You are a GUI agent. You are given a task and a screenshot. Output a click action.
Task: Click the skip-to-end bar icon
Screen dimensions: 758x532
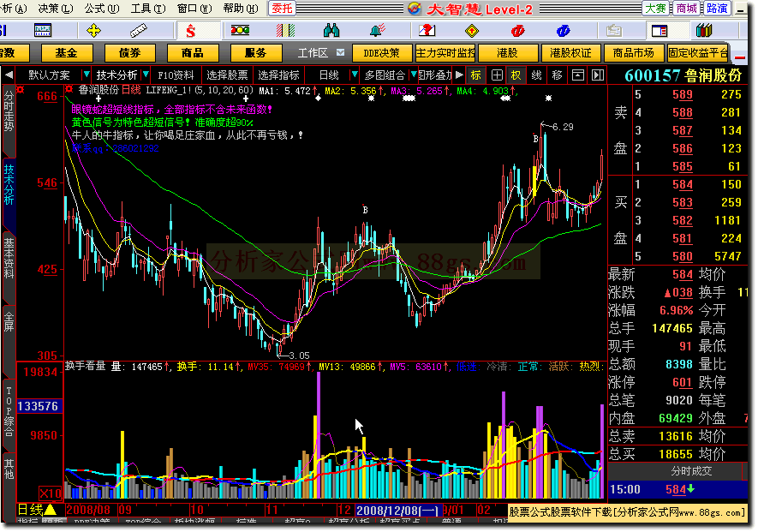point(598,75)
